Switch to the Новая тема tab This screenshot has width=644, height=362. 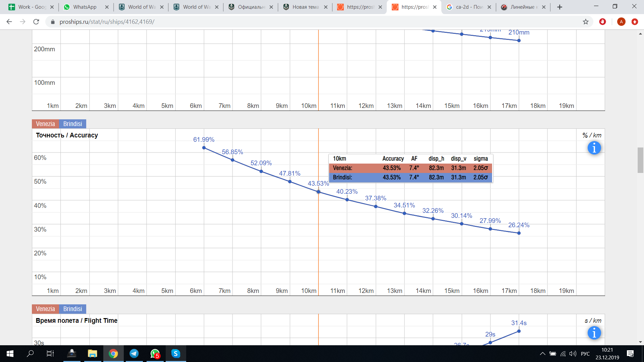(305, 7)
